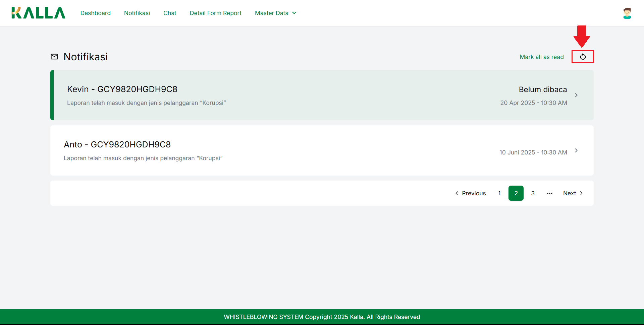
Task: Expand the Master Data dropdown menu
Action: coord(275,13)
